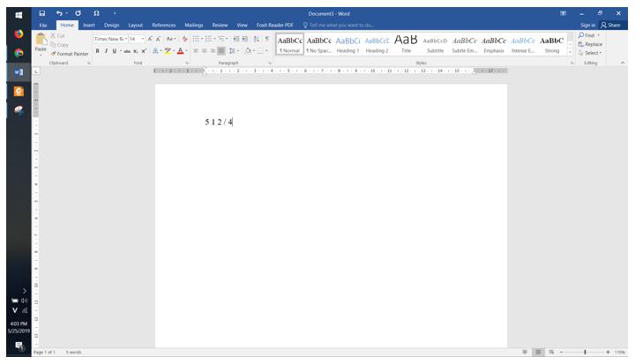Open Firefox from the taskbar
643x364 pixels.
coord(19,33)
